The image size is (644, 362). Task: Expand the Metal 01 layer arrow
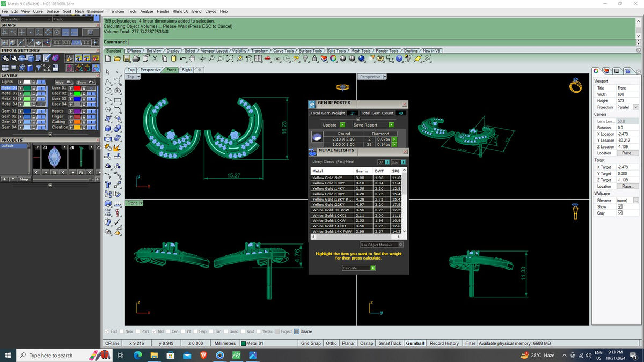point(20,88)
